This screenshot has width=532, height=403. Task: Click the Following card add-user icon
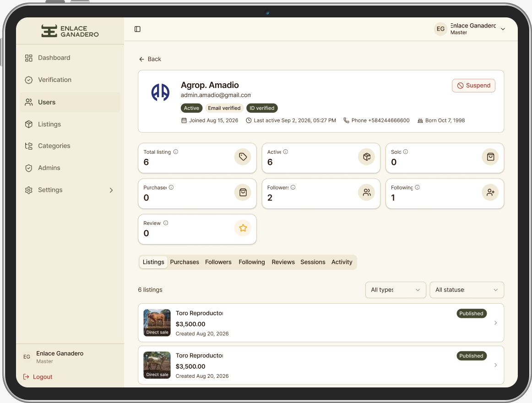pyautogui.click(x=491, y=192)
